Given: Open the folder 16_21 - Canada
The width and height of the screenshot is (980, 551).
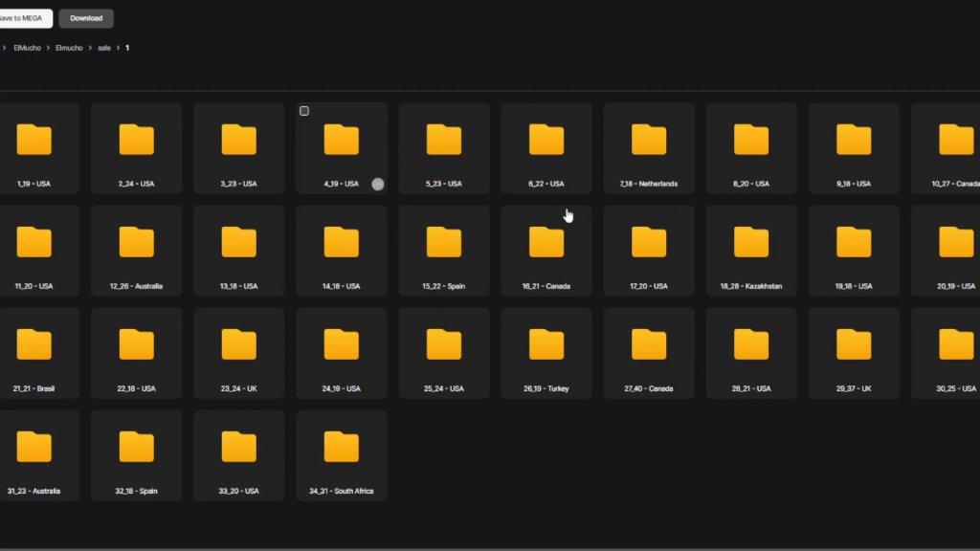Looking at the screenshot, I should [546, 251].
